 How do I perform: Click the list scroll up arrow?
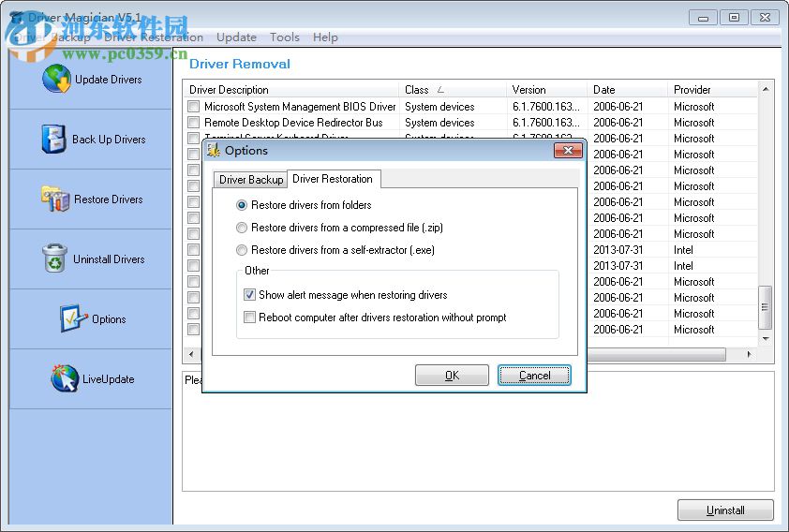pos(766,89)
